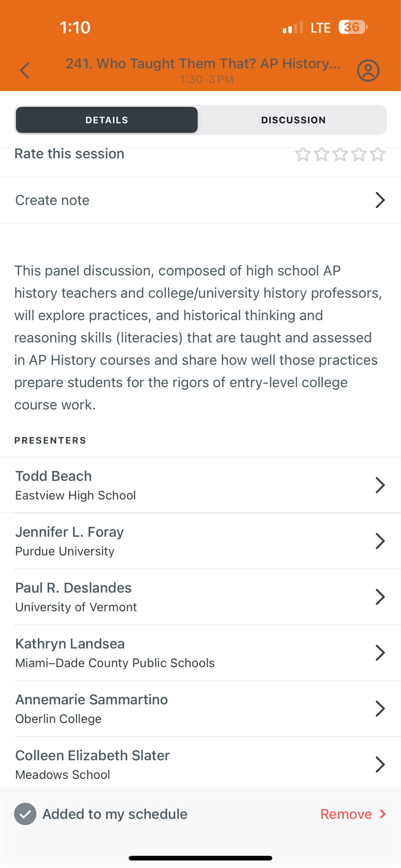
Task: Switch to the Discussion tab
Action: (x=293, y=120)
